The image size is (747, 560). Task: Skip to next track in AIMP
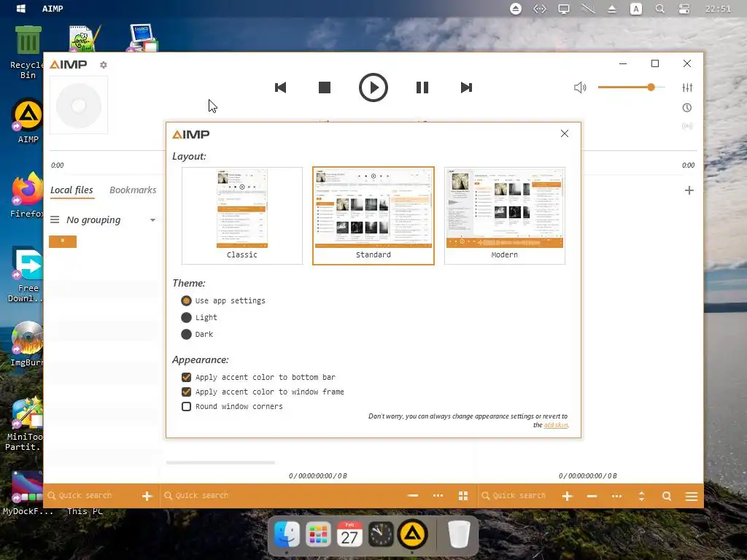pos(466,87)
